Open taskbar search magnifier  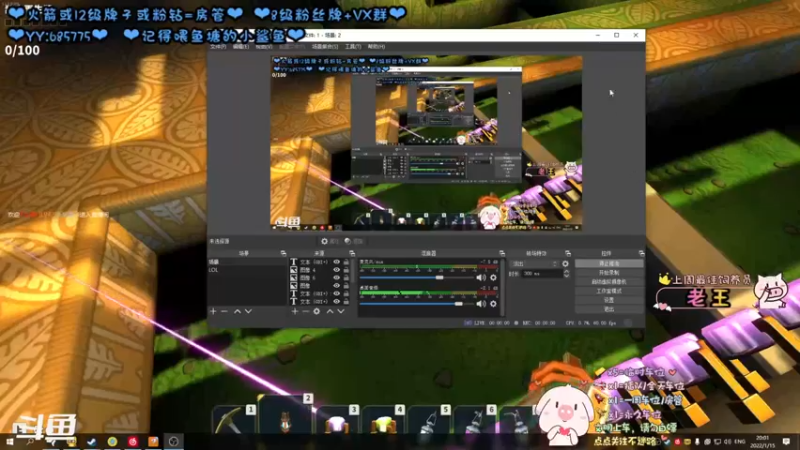[30, 441]
